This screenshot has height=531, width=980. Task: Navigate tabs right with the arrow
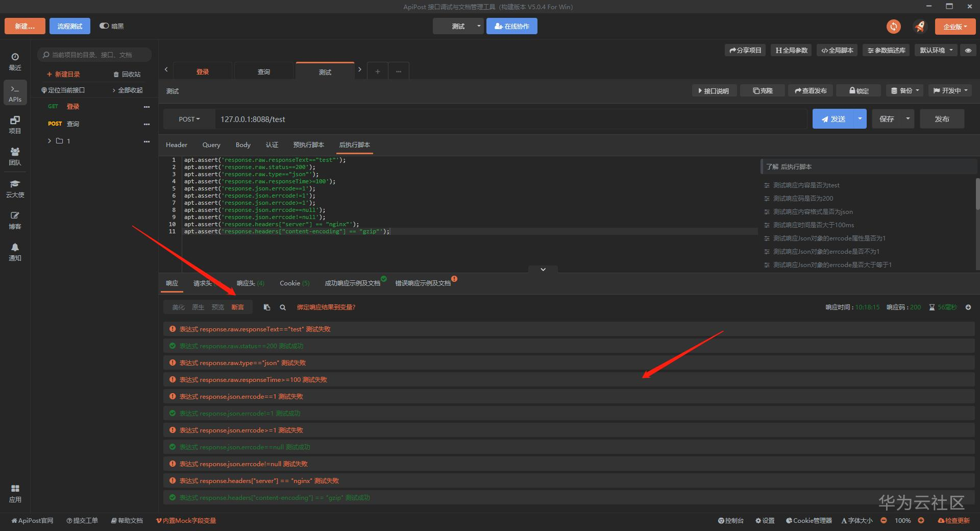click(360, 69)
